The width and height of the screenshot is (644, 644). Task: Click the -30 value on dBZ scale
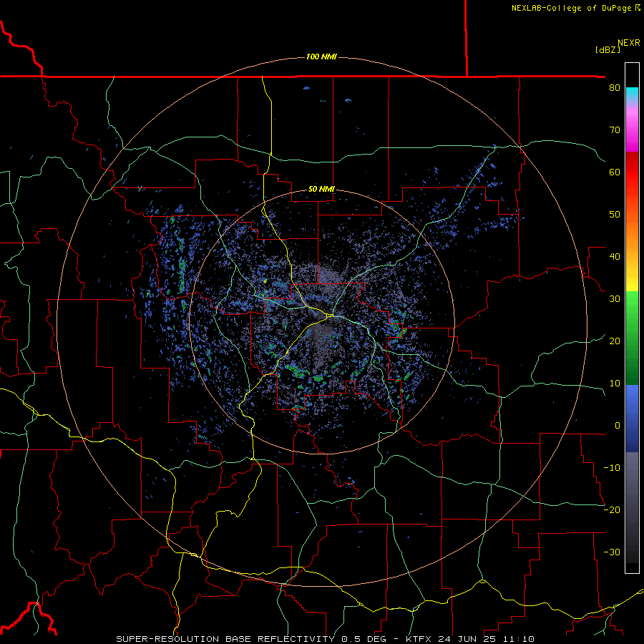tap(612, 552)
